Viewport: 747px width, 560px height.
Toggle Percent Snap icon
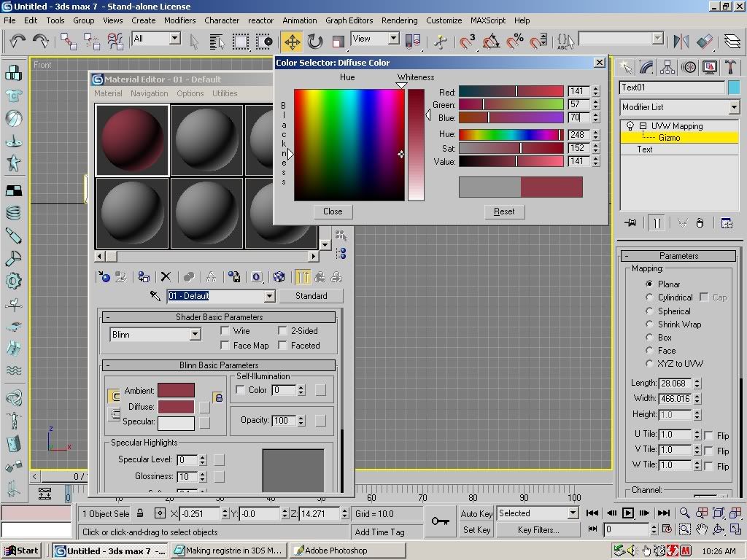pos(514,42)
